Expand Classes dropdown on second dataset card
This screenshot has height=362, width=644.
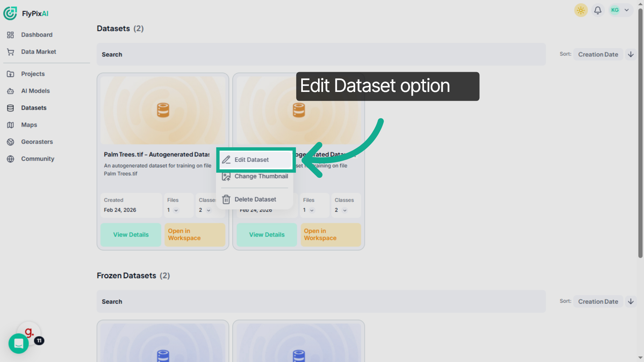click(344, 210)
